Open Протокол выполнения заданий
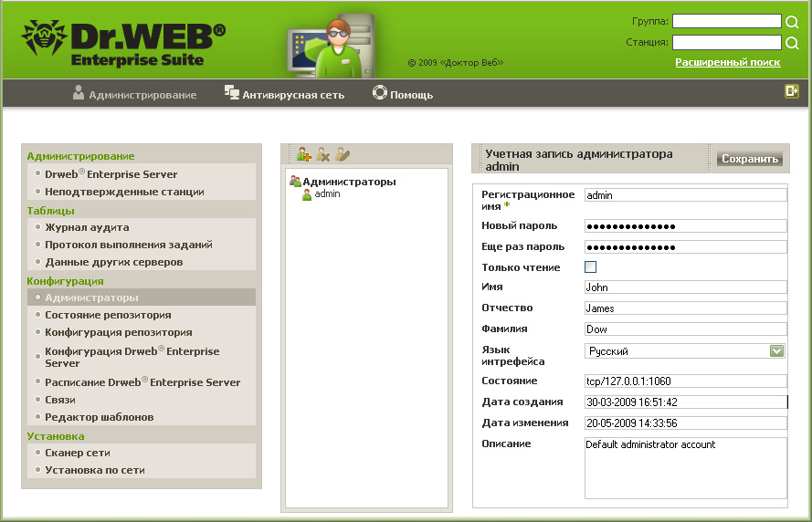Image resolution: width=812 pixels, height=522 pixels. point(129,245)
